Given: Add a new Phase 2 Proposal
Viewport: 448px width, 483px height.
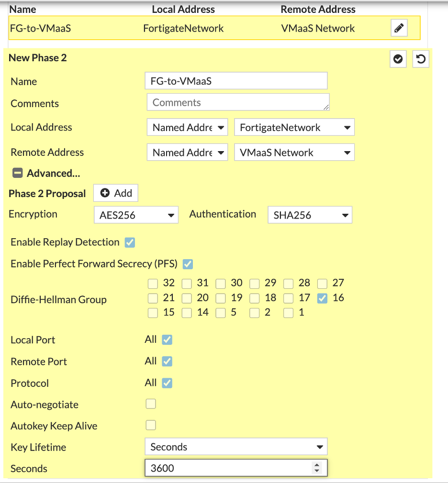Looking at the screenshot, I should click(116, 193).
